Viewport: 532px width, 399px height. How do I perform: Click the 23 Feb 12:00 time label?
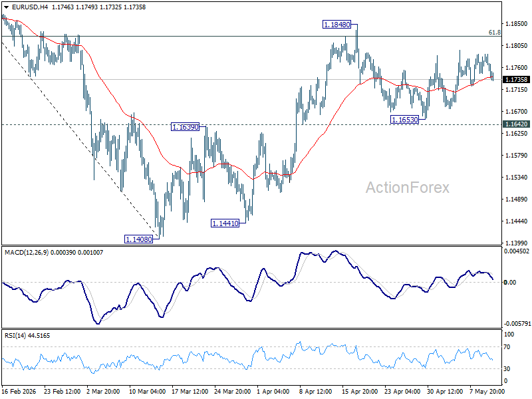tap(62, 391)
